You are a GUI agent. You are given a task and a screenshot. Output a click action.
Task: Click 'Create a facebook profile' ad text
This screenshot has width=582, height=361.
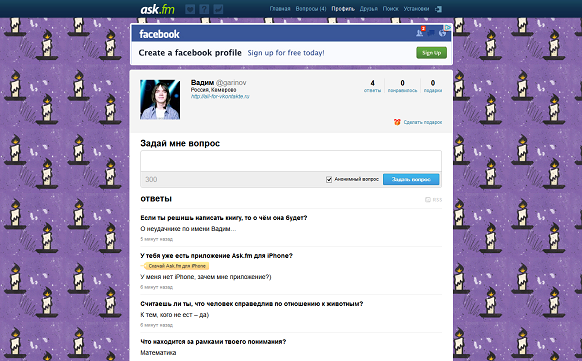point(190,53)
